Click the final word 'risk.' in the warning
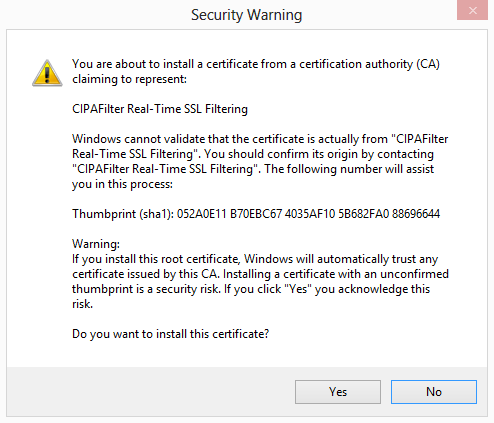Viewport: 494px width, 423px height. pyautogui.click(x=82, y=304)
